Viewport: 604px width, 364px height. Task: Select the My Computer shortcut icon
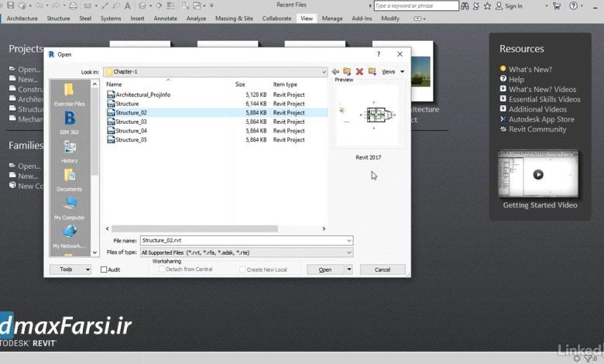click(x=69, y=207)
